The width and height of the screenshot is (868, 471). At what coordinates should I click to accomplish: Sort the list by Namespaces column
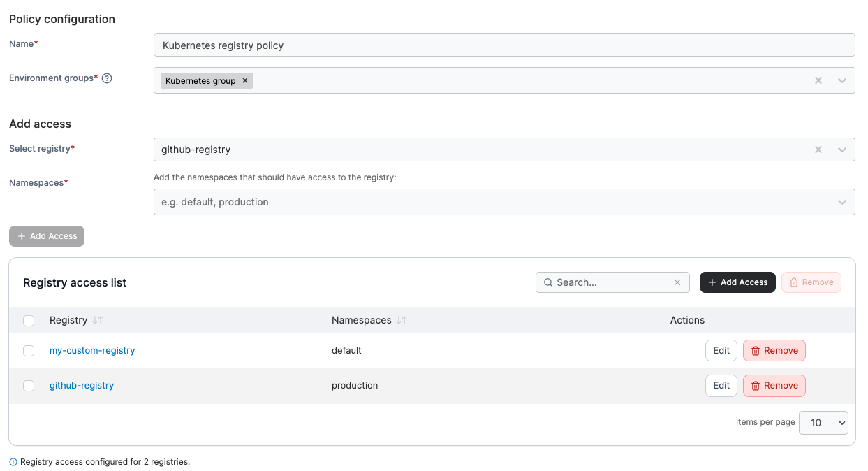point(402,320)
